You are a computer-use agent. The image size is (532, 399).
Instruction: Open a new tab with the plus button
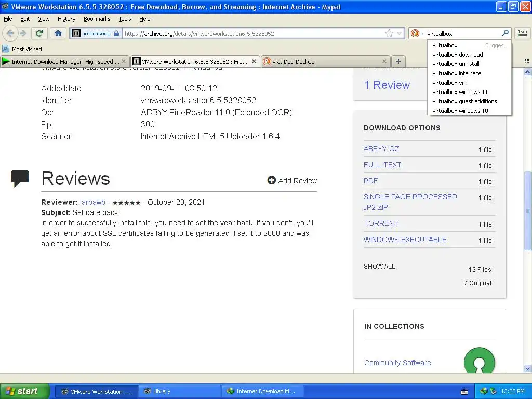pos(398,61)
